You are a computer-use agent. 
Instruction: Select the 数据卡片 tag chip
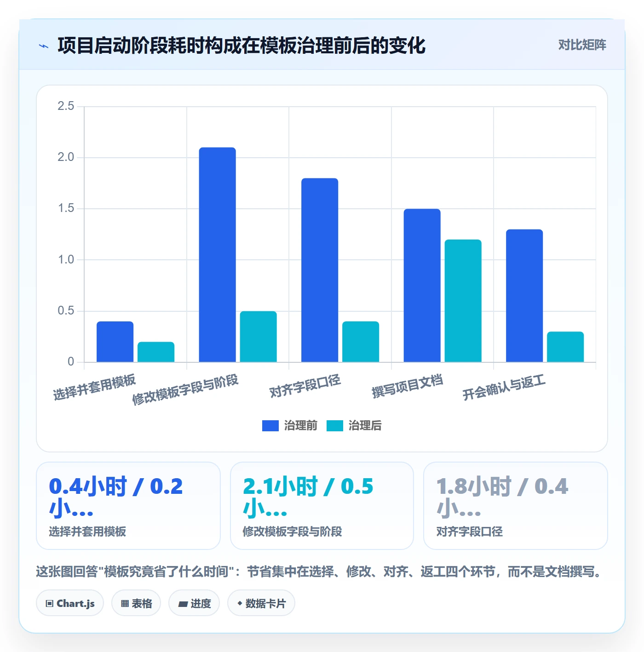tap(261, 603)
